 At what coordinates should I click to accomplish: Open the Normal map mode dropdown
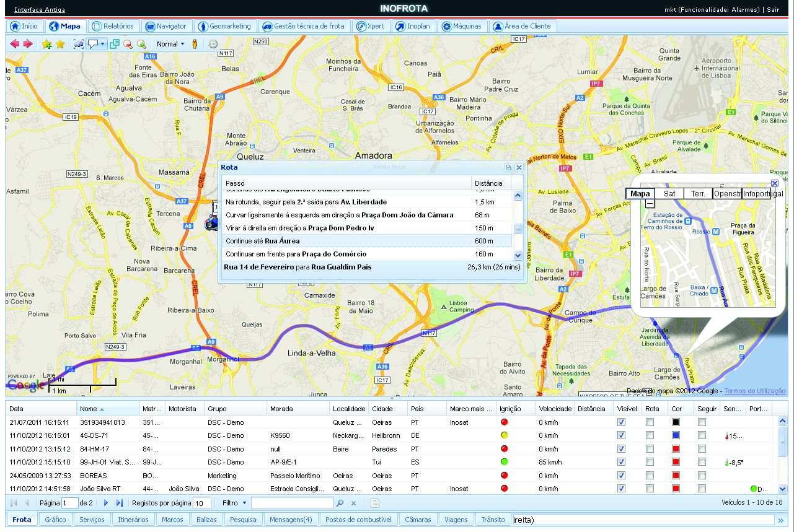pyautogui.click(x=170, y=44)
